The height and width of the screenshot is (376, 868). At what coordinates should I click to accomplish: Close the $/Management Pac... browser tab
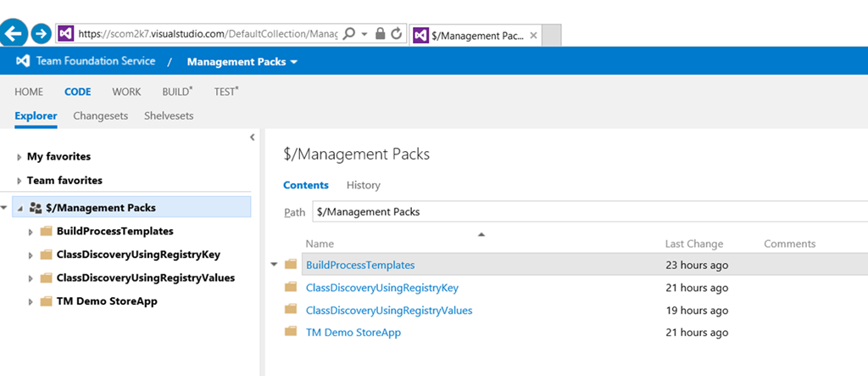(x=533, y=35)
